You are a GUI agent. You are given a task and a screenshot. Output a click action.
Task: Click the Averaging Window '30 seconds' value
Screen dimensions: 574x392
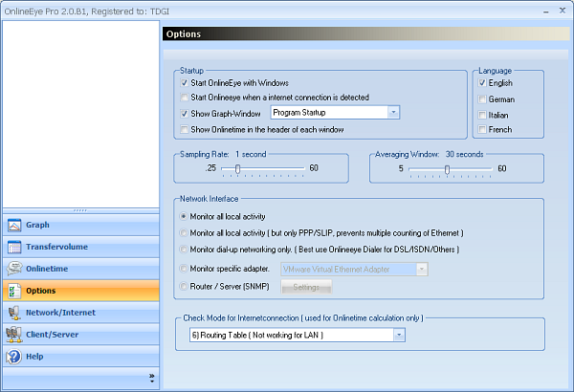(465, 154)
